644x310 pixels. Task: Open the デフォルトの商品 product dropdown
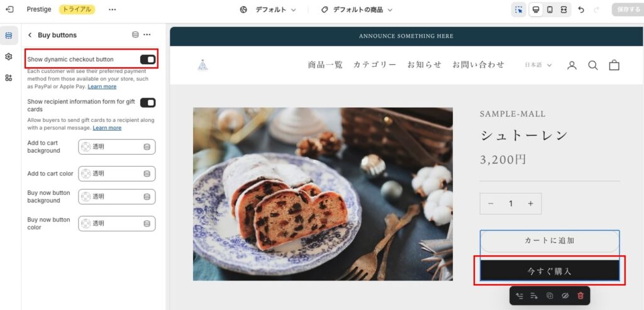tap(357, 9)
